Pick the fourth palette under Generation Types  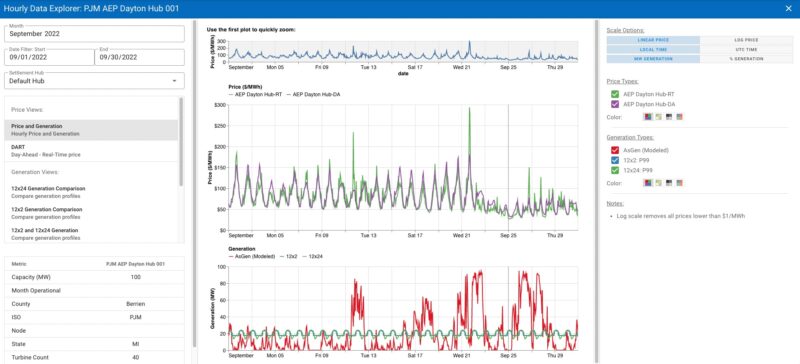pyautogui.click(x=679, y=183)
